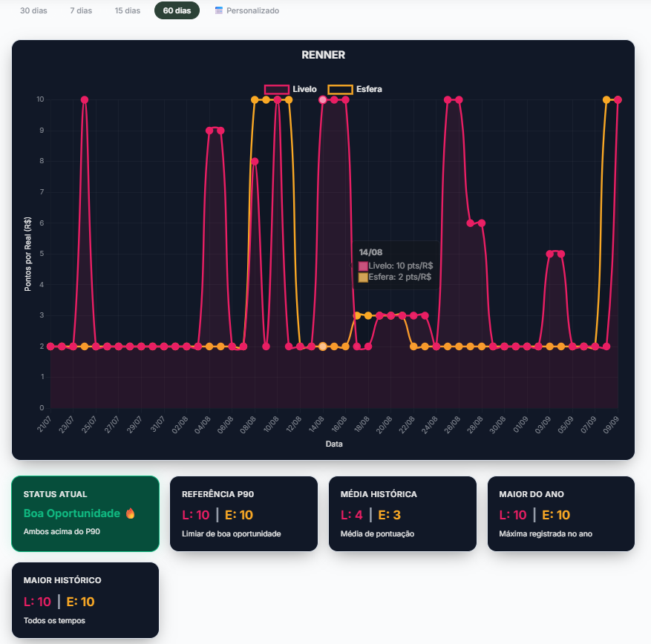Screen dimensions: 651x644
Task: Click the x-axis date label 21/07
Action: coord(44,424)
